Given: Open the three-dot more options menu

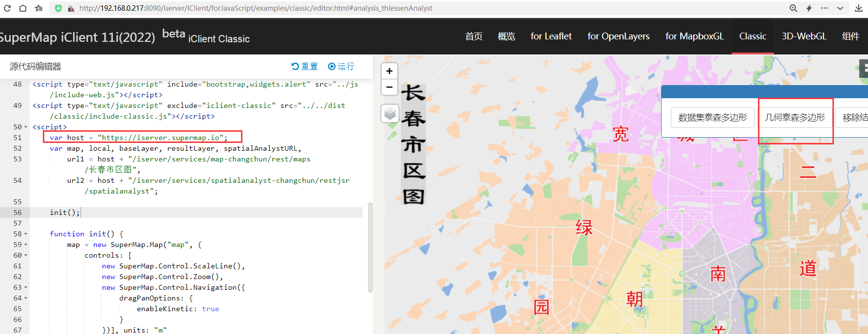Looking at the screenshot, I should point(824,8).
